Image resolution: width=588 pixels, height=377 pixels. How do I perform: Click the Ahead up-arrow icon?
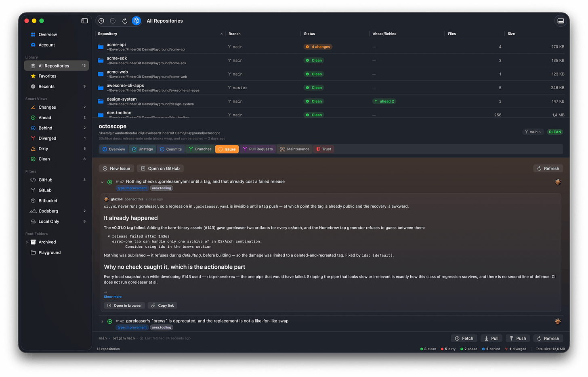point(33,118)
